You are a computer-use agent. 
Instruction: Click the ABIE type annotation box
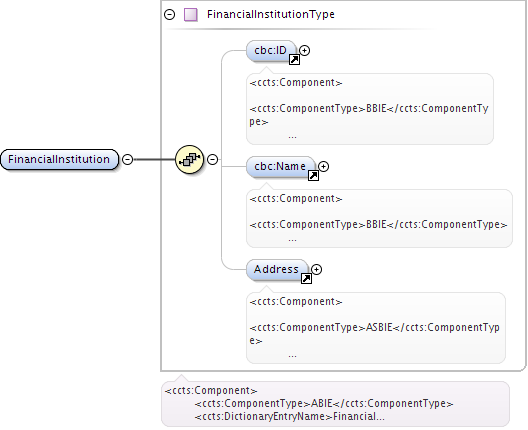[335, 404]
